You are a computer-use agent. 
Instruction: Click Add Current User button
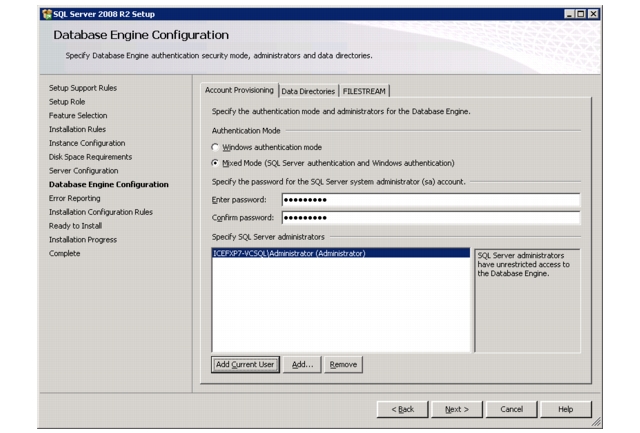tap(245, 364)
